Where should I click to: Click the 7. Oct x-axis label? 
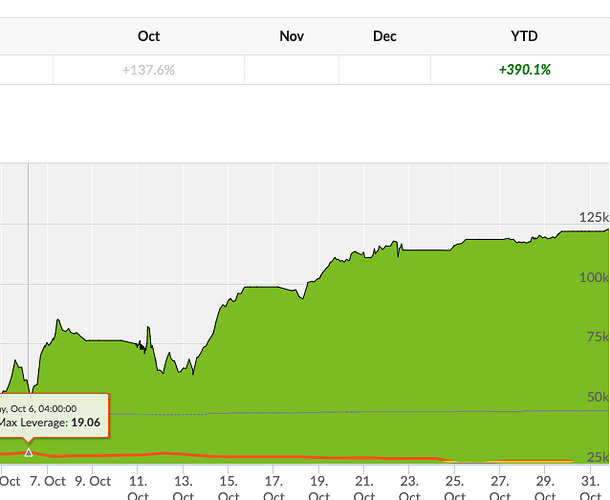point(48,481)
